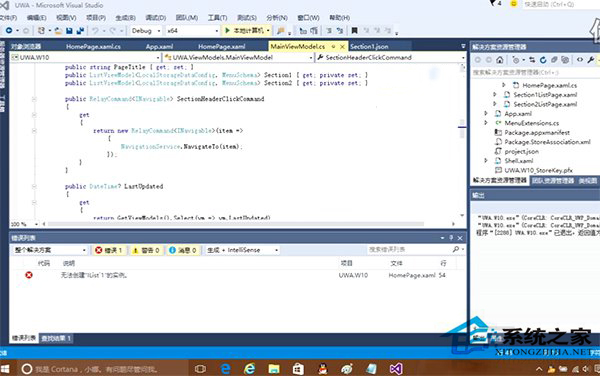Image resolution: width=600 pixels, height=376 pixels.
Task: Click the Properties wrench icon in Solution Explorer
Action: coord(591,60)
